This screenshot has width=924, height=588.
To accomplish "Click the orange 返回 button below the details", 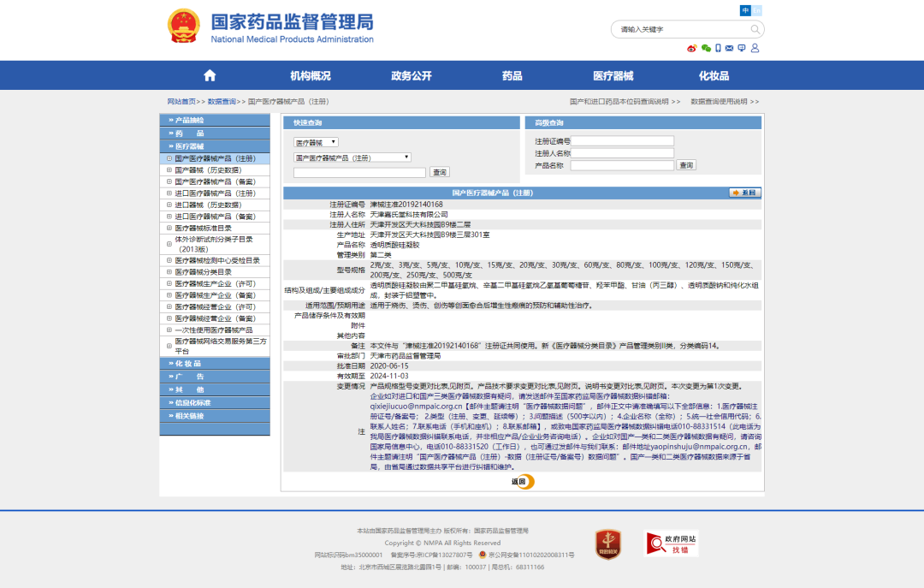I will tap(523, 482).
